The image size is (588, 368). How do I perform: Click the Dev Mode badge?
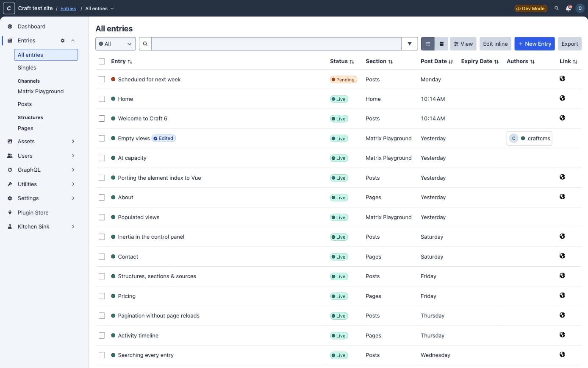click(531, 8)
